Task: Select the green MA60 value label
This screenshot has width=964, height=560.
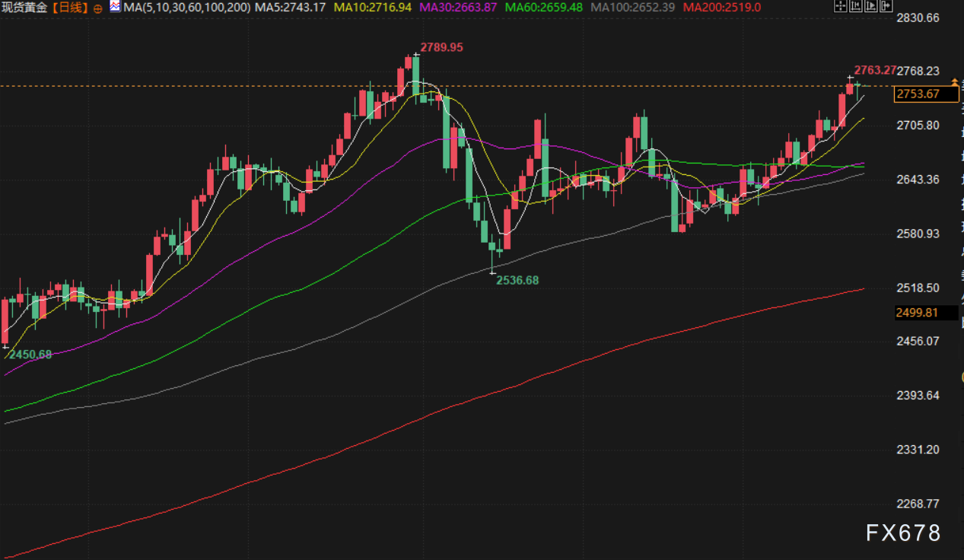Action: click(546, 8)
